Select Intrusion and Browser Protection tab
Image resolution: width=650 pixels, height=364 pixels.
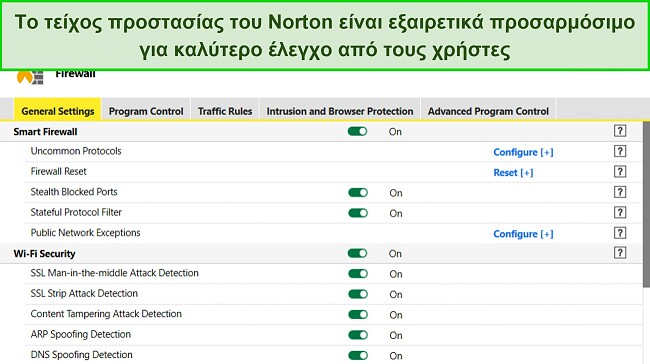pos(340,111)
